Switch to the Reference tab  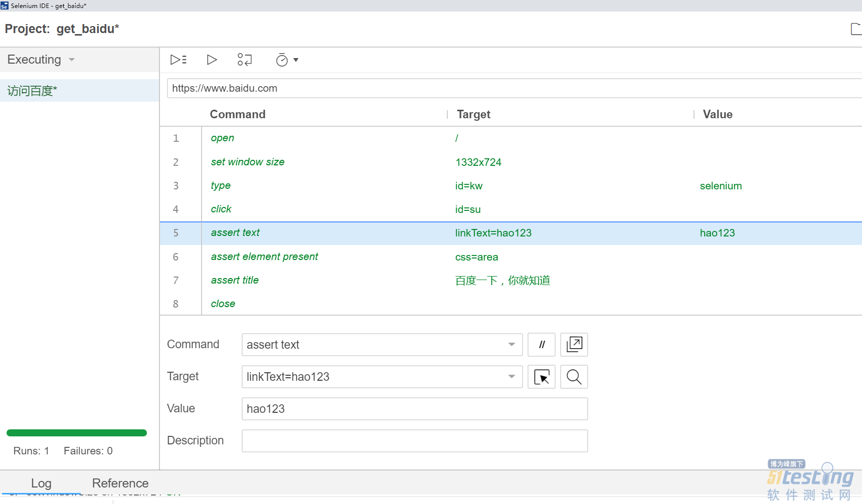(120, 483)
